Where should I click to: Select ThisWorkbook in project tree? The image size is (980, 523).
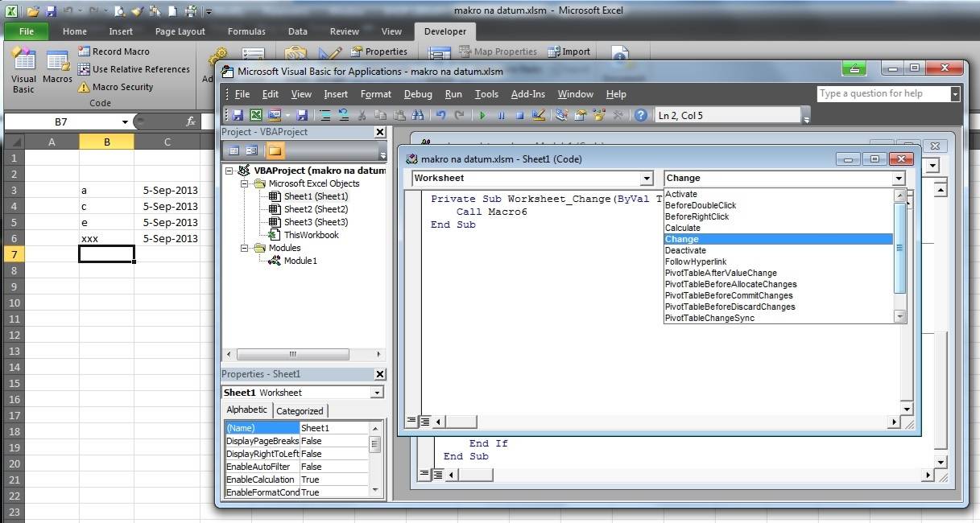(x=311, y=235)
